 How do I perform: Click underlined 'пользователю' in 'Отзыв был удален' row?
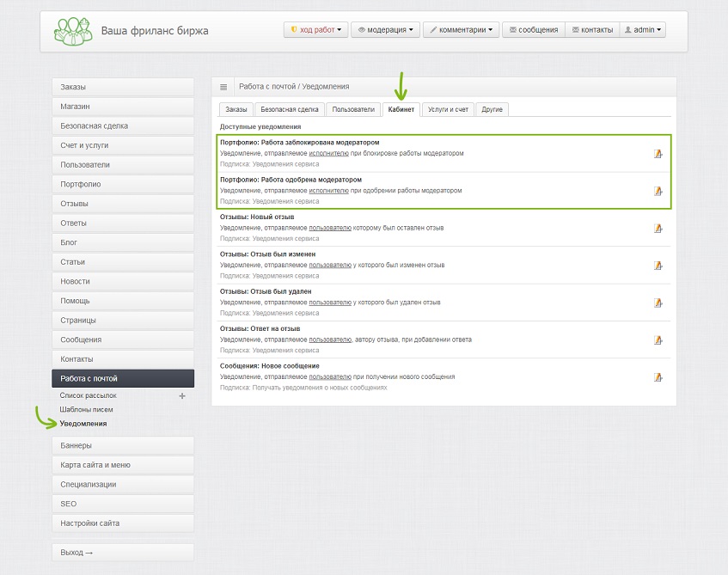pyautogui.click(x=330, y=303)
